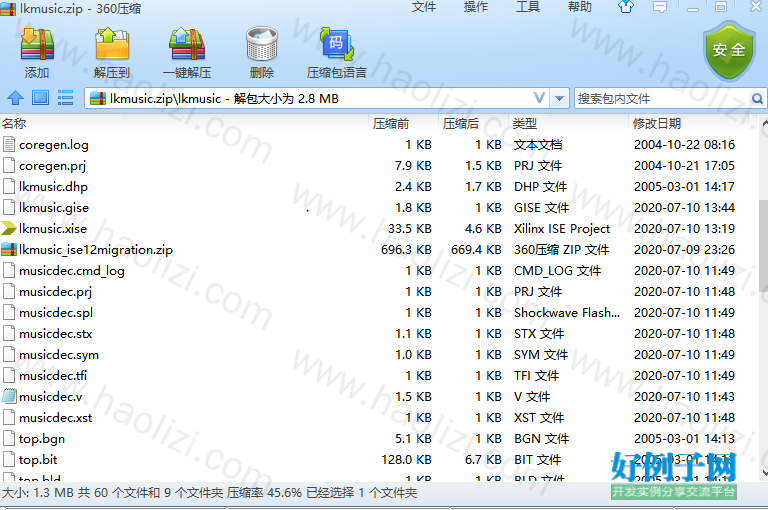The width and height of the screenshot is (768, 510).
Task: Open the 操作 menu
Action: click(476, 7)
